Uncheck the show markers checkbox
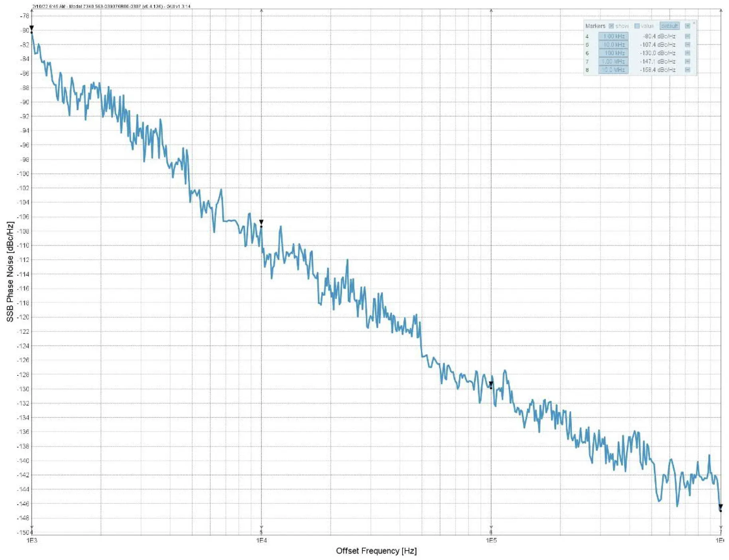 tap(611, 26)
